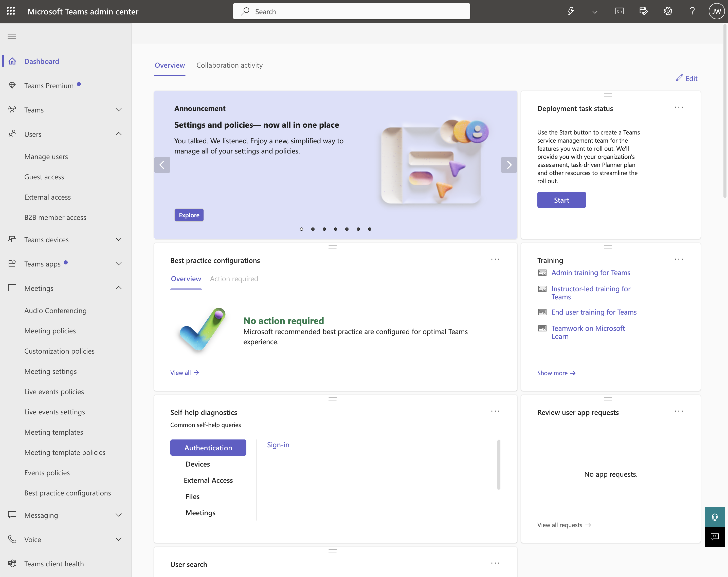Open the Cloud Shell console icon

(x=619, y=11)
